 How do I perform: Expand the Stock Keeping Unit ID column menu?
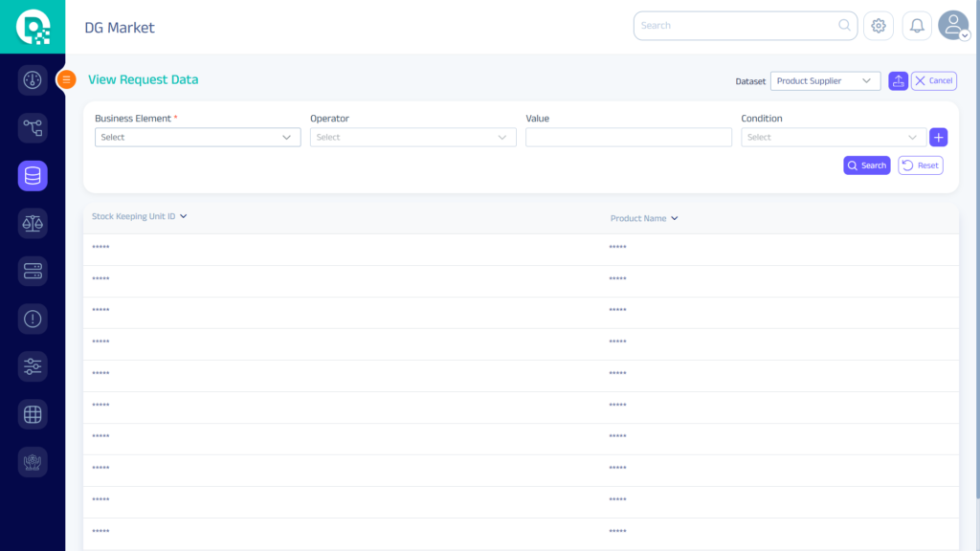coord(184,216)
